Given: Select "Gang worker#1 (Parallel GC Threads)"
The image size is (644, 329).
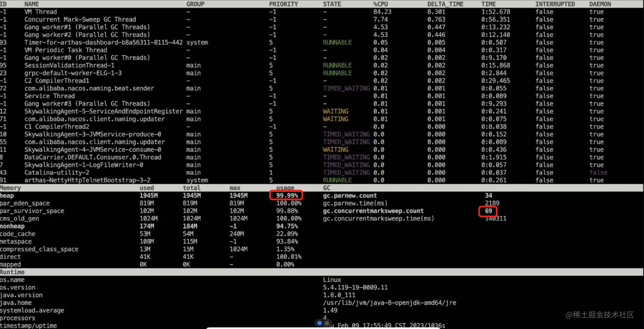Looking at the screenshot, I should pyautogui.click(x=87, y=27).
